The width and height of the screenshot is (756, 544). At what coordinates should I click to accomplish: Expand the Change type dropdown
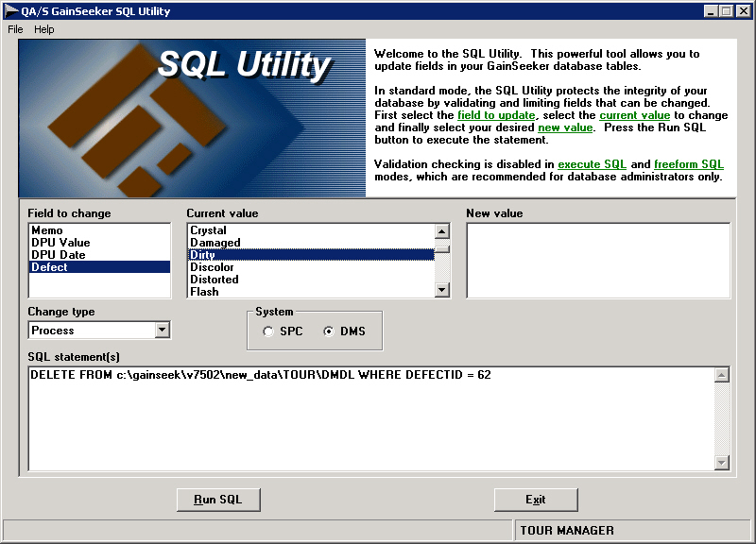162,330
